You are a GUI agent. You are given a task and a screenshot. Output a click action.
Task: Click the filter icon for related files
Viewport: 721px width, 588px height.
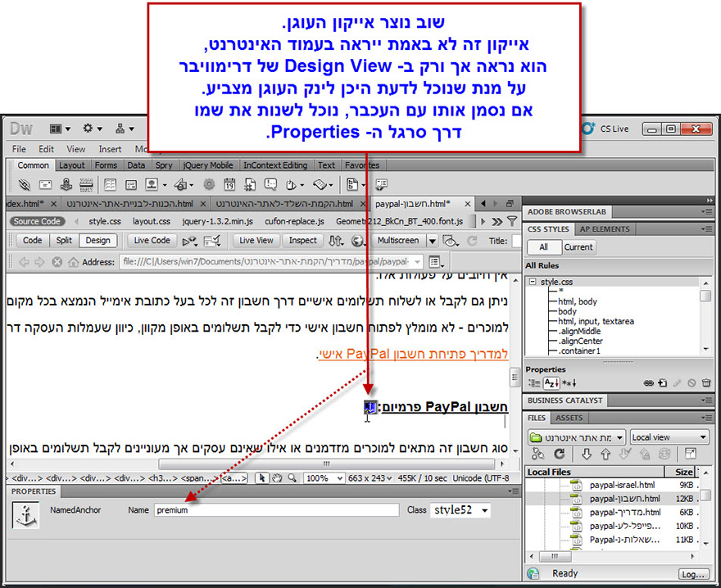click(x=512, y=221)
